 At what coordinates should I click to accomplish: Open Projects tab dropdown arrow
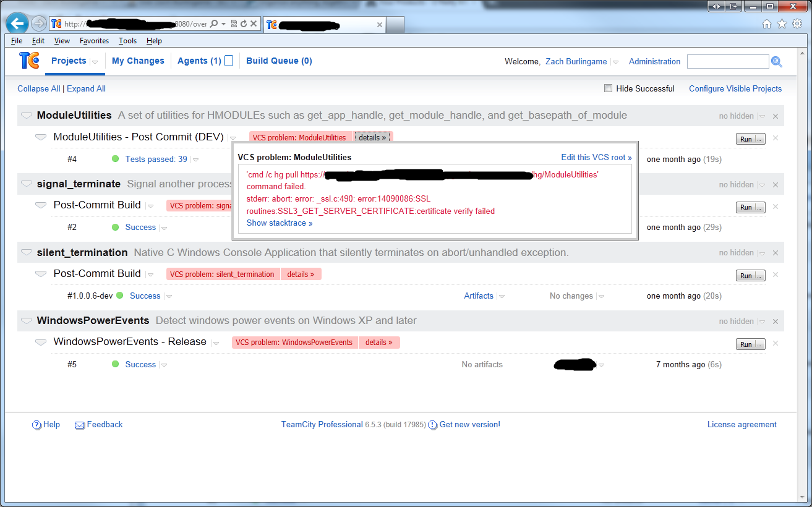(x=95, y=62)
